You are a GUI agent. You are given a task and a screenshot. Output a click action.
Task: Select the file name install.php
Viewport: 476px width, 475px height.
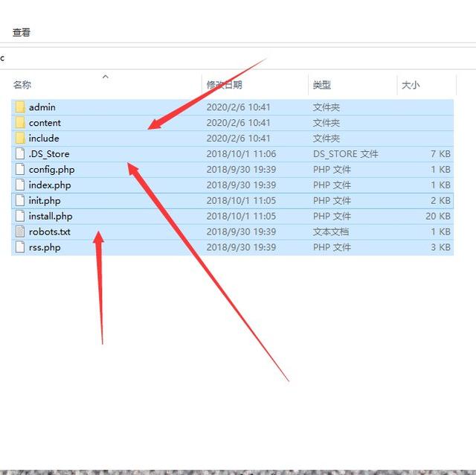(x=51, y=217)
